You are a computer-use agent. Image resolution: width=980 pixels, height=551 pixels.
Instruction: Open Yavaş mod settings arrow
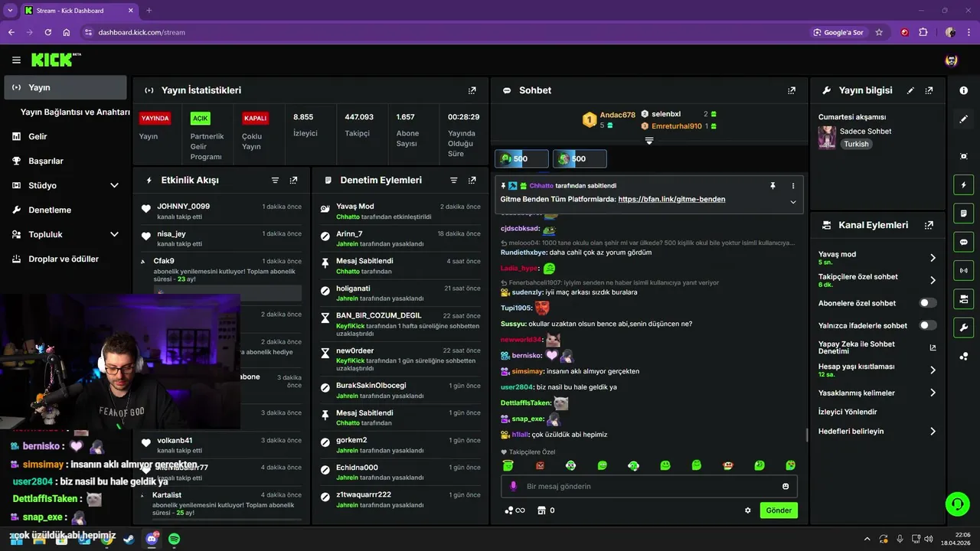(x=933, y=258)
